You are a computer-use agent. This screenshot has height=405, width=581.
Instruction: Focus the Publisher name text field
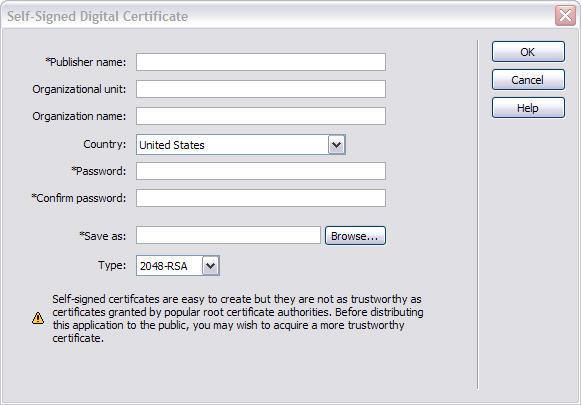[x=260, y=62]
